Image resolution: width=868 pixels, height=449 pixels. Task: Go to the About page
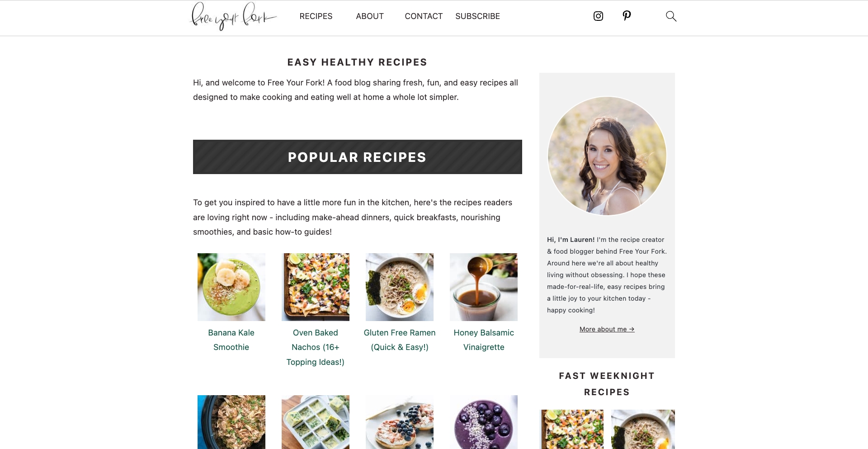point(370,16)
